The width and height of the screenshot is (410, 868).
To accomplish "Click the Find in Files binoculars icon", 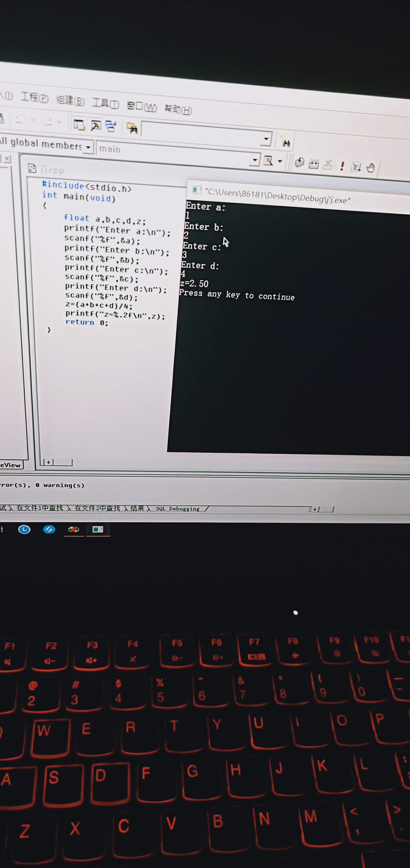I will [132, 128].
